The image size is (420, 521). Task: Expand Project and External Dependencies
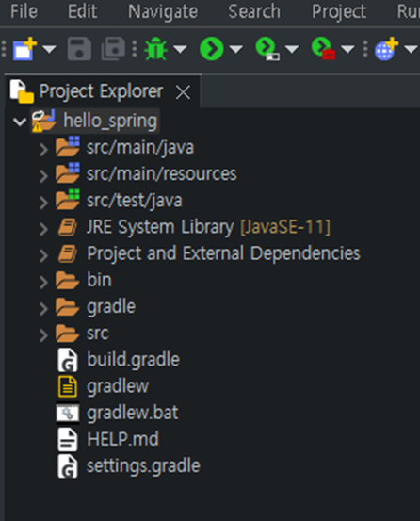(x=43, y=255)
